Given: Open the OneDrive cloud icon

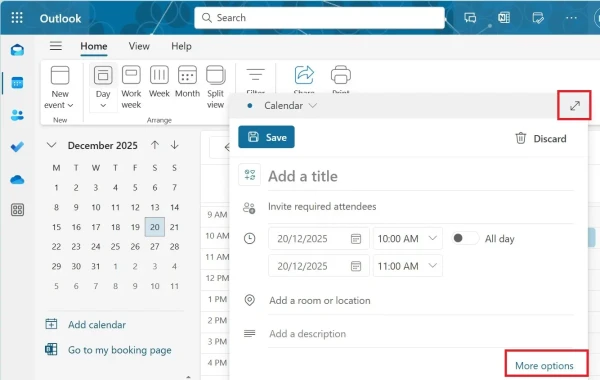Looking at the screenshot, I should [17, 179].
